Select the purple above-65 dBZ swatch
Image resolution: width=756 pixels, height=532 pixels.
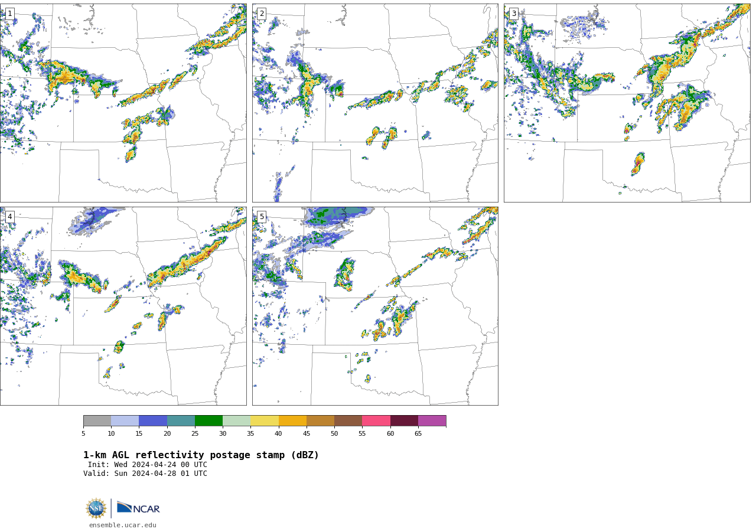[432, 421]
